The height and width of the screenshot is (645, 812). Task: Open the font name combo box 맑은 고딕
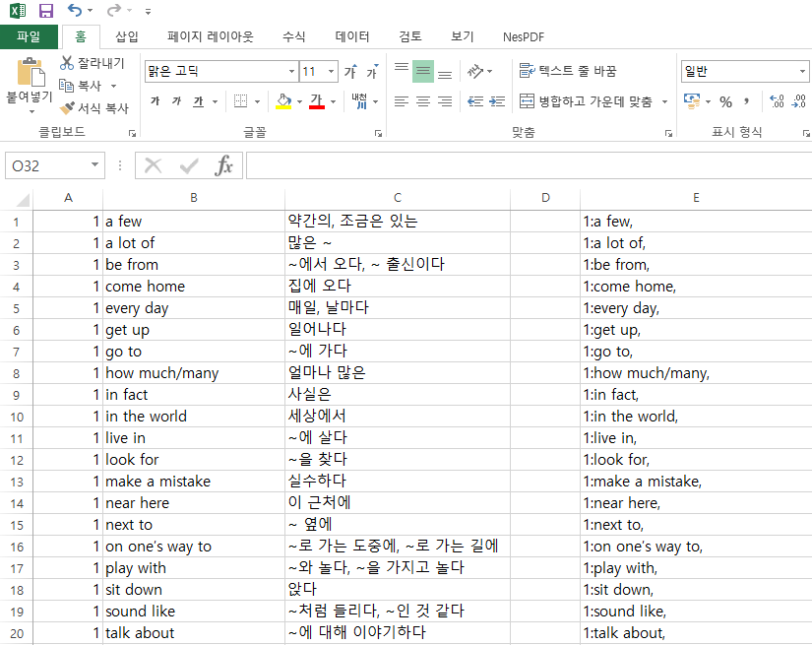[x=221, y=71]
